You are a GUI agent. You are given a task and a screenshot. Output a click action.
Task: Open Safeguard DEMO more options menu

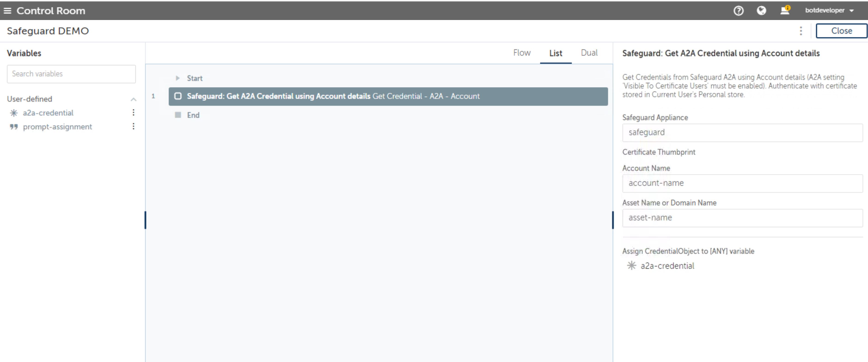click(x=801, y=31)
